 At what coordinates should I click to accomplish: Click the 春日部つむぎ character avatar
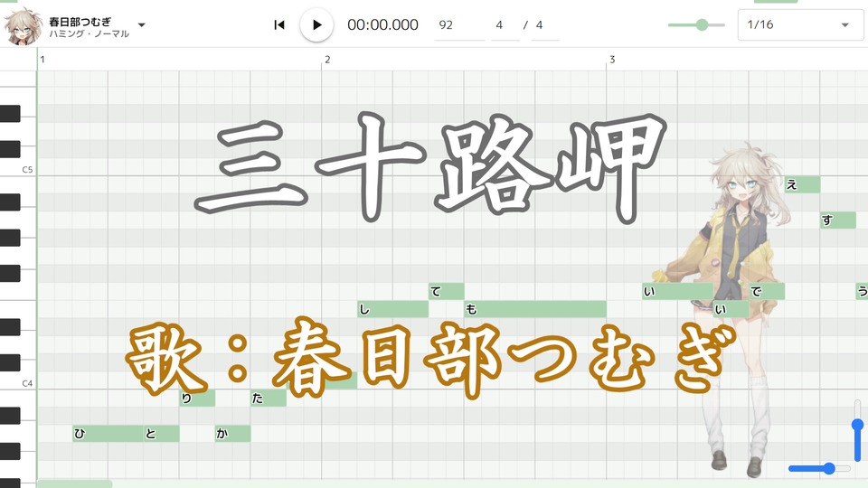(22, 26)
